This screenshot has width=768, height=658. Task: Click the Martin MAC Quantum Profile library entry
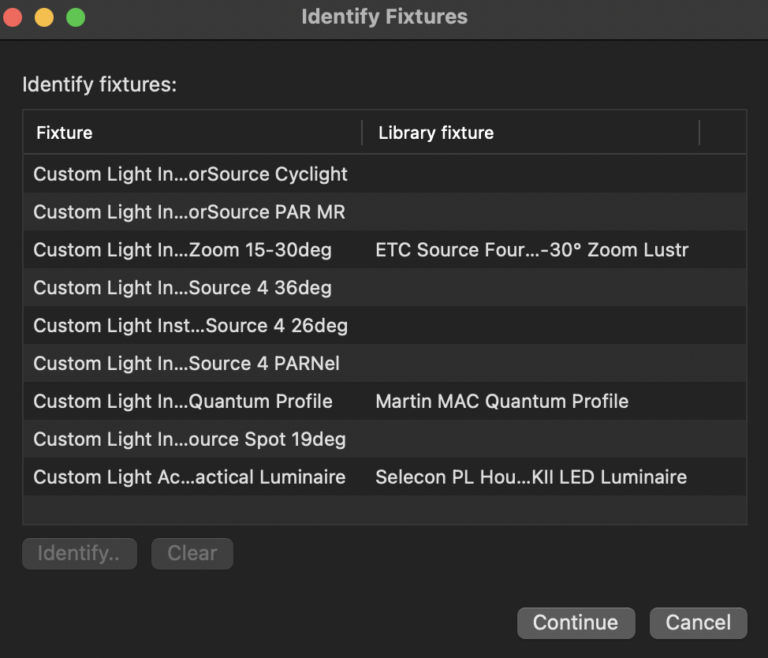[501, 402]
